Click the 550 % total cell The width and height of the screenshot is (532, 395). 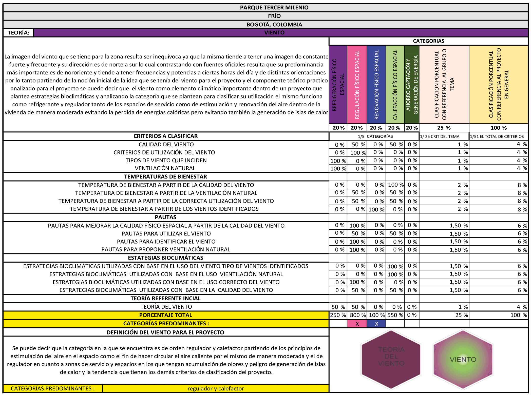[x=395, y=315]
